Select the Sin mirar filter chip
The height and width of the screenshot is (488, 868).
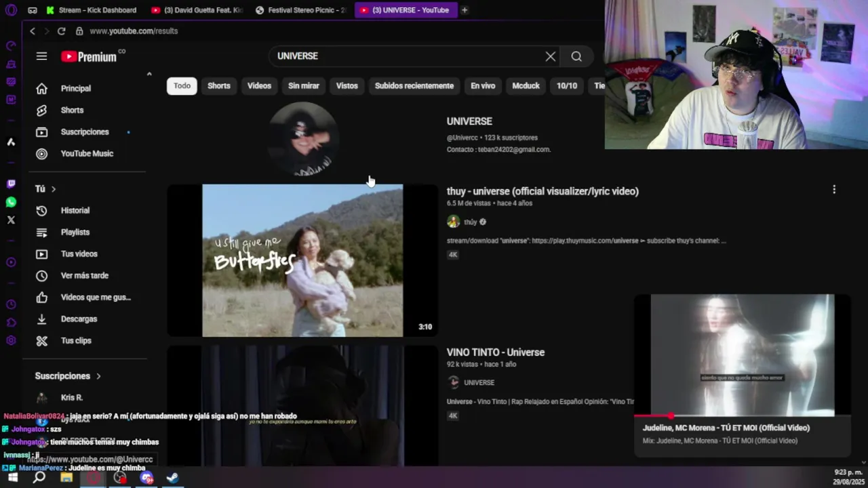[303, 85]
